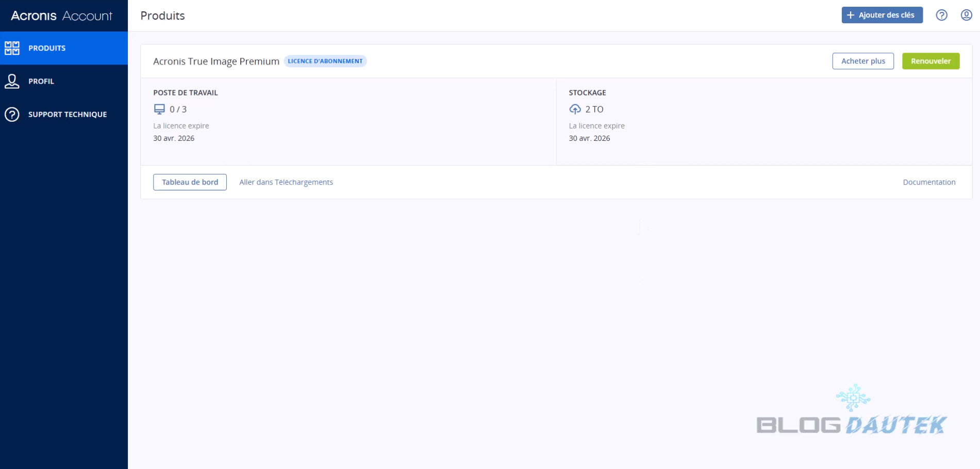
Task: Click the Produits grid icon in sidebar
Action: 12,48
